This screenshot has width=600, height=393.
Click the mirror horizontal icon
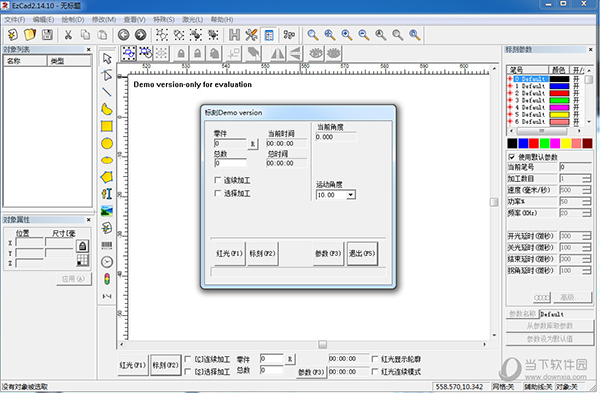tap(277, 54)
